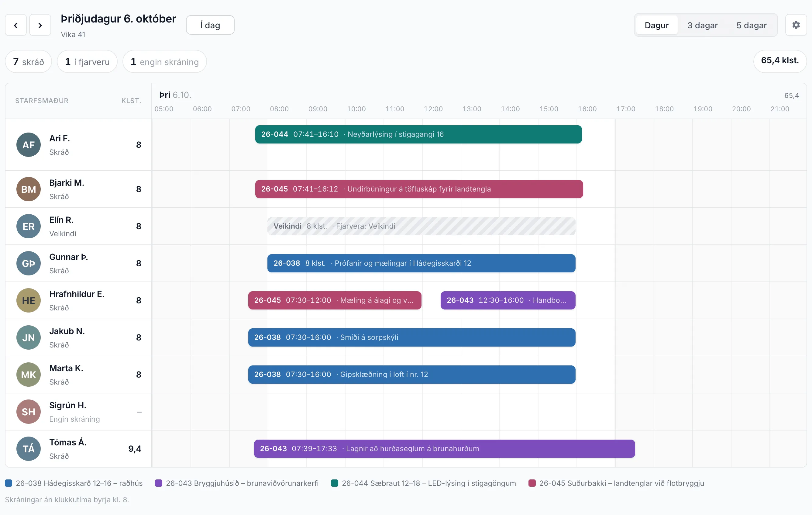Click the purple 26-043 legend swatch
The height and width of the screenshot is (515, 812).
click(x=159, y=483)
